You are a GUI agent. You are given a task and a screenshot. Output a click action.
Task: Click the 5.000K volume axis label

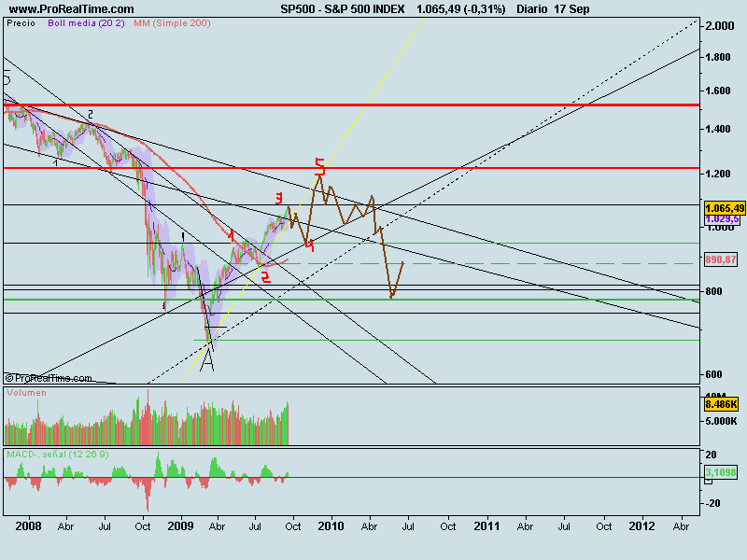click(721, 421)
